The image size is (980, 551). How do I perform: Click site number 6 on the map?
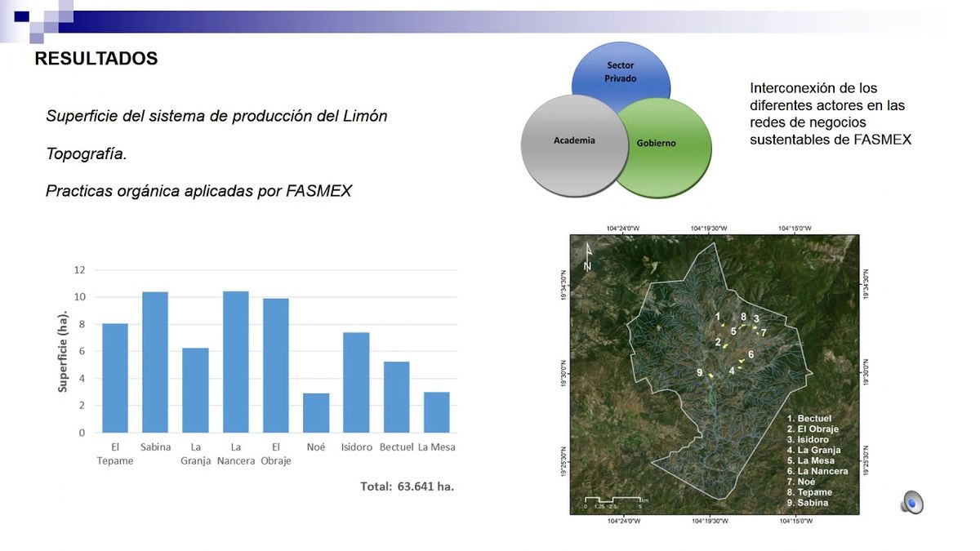point(751,354)
